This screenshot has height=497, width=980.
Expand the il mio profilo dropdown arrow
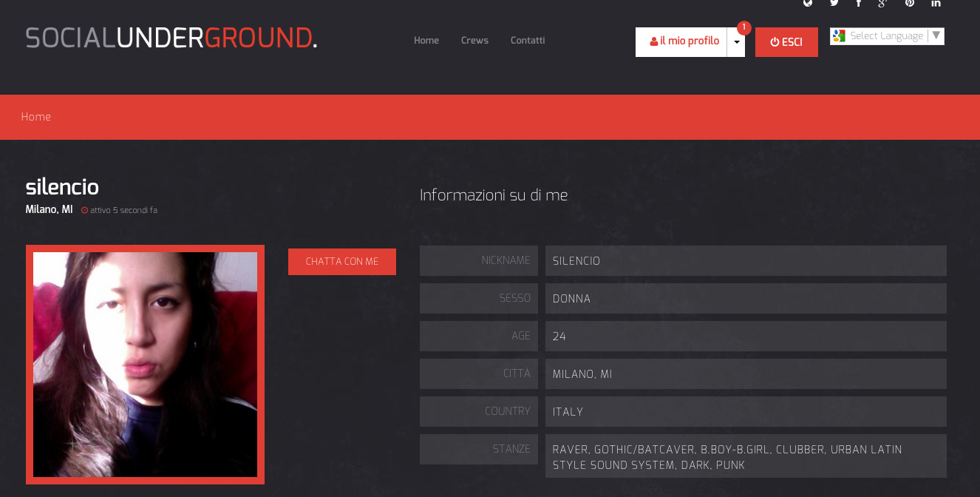click(x=736, y=42)
